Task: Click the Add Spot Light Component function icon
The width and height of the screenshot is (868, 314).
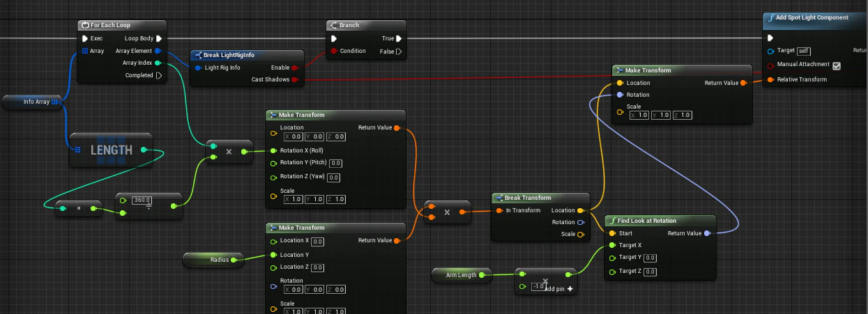Action: 770,17
